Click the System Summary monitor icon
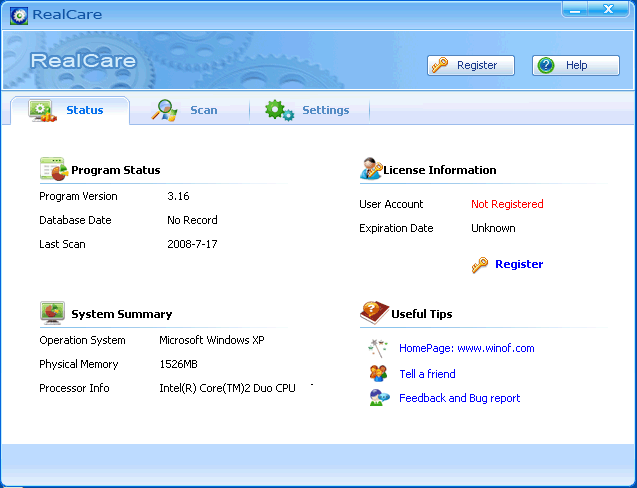Viewport: 637px width, 488px height. (x=52, y=312)
